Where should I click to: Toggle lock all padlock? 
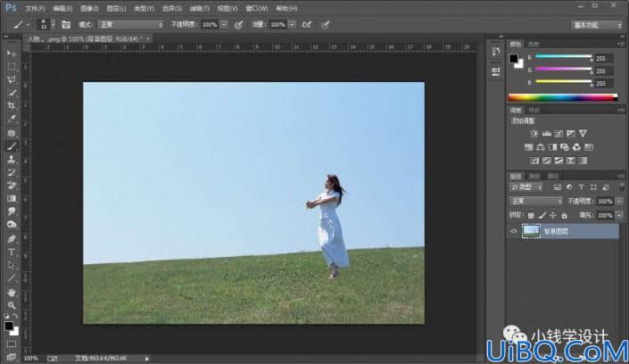pos(565,216)
